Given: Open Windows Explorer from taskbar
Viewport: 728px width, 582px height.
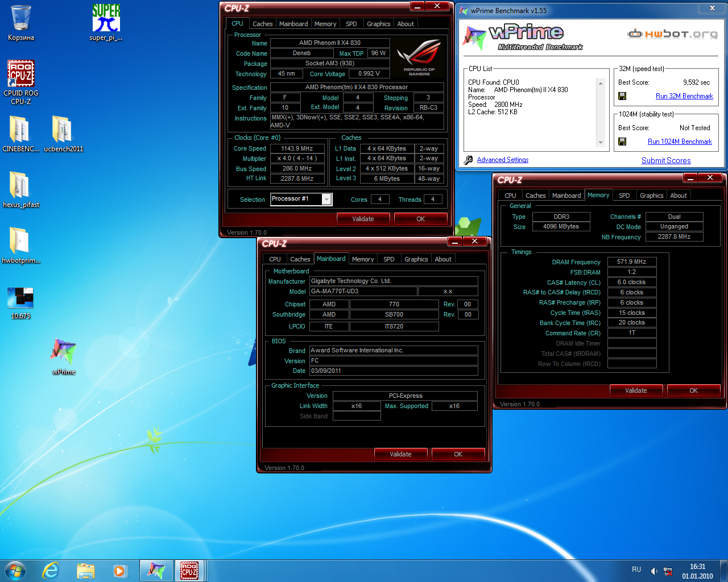Looking at the screenshot, I should coord(85,571).
